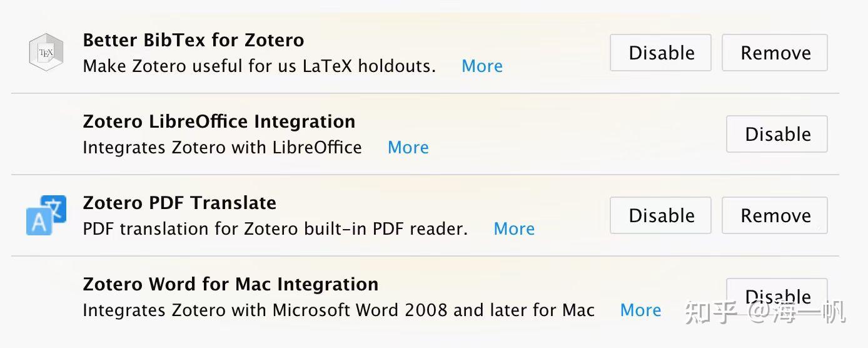Open More link for PDF Translate
This screenshot has width=868, height=348.
513,229
